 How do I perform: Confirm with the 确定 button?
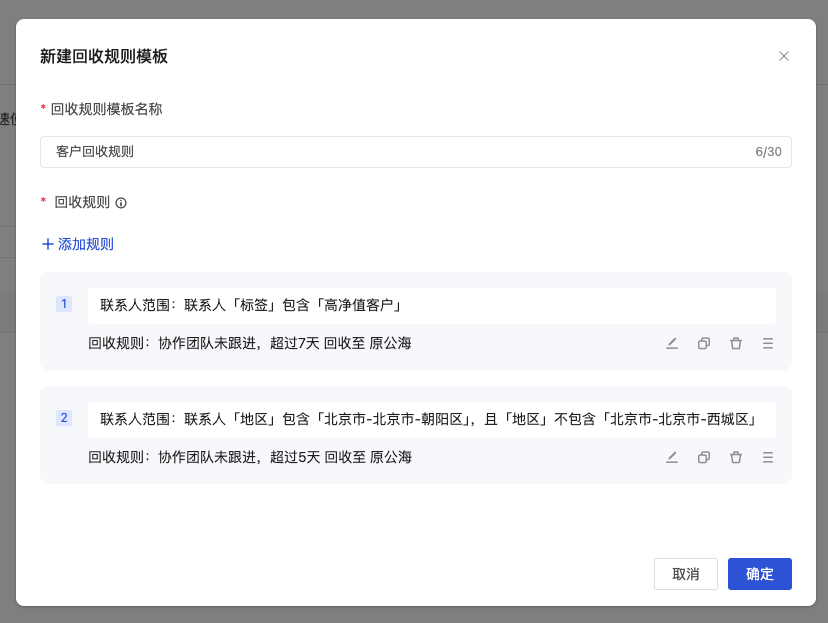click(759, 574)
